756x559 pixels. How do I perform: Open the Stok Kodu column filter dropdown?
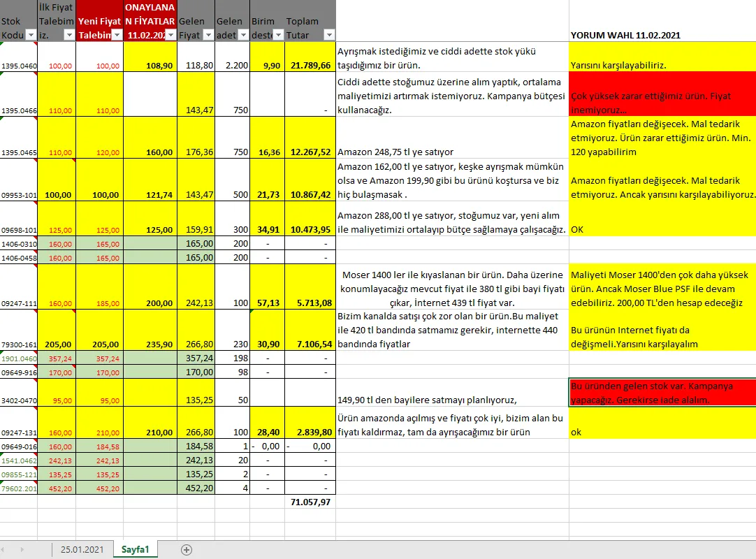point(31,35)
